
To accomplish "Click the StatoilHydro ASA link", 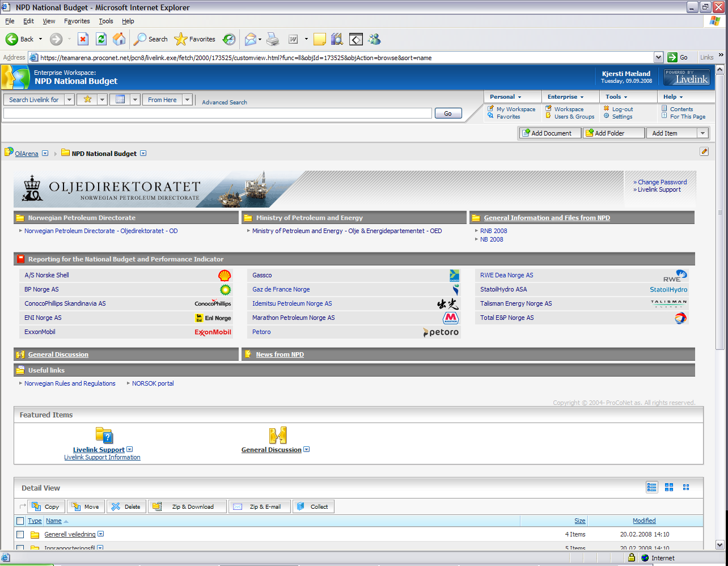I will coord(503,290).
